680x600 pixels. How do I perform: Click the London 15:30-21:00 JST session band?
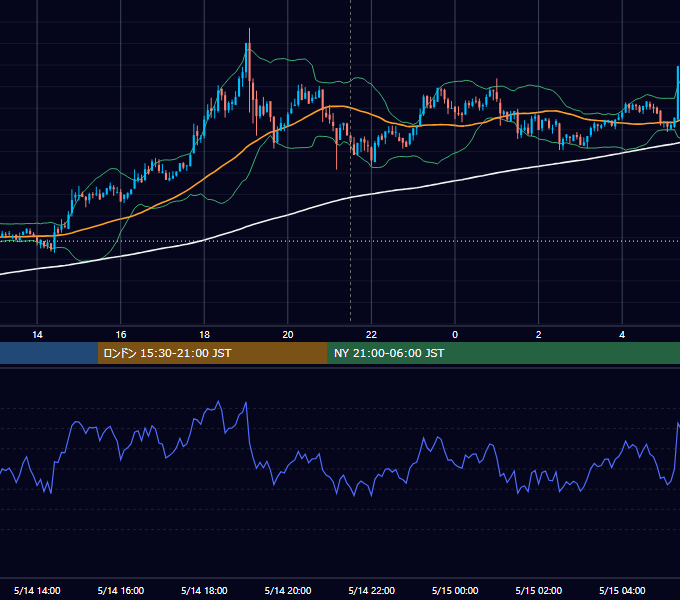pos(212,353)
